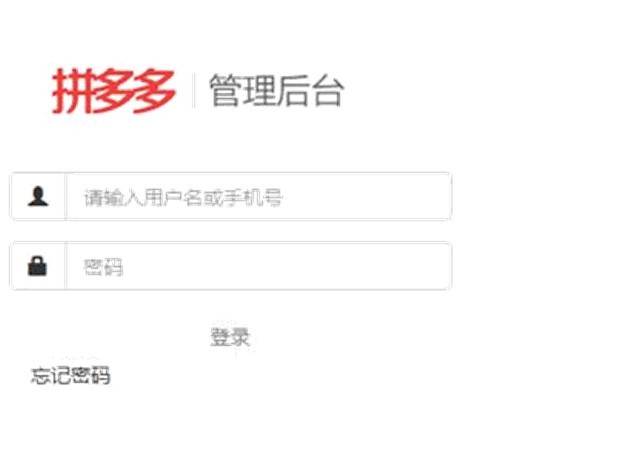Click the vertical divider beside the logo

[193, 91]
